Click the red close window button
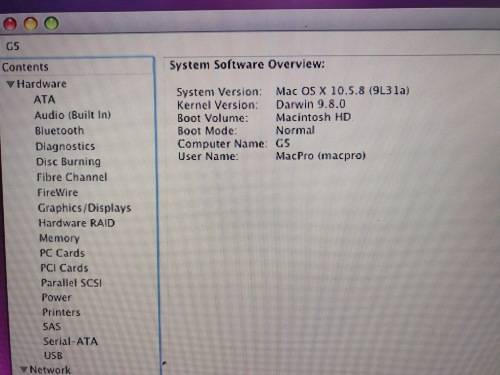The height and width of the screenshot is (375, 500). [x=10, y=24]
